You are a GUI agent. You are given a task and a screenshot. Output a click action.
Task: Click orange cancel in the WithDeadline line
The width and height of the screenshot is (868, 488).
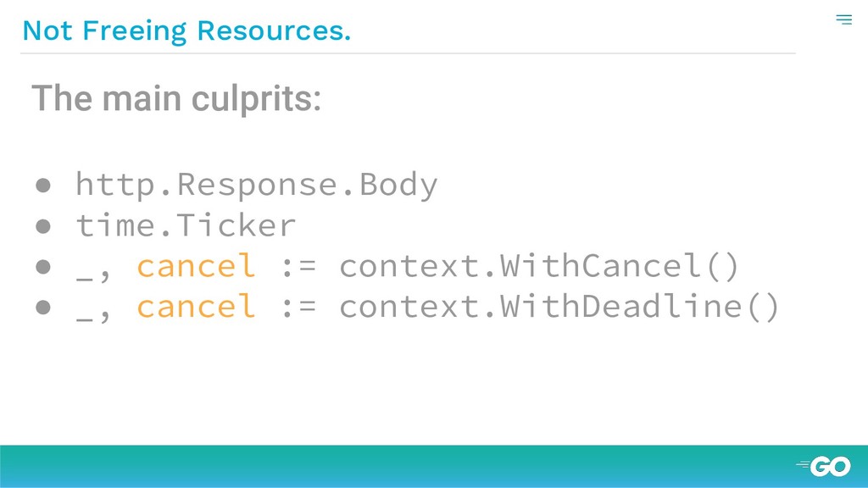196,306
